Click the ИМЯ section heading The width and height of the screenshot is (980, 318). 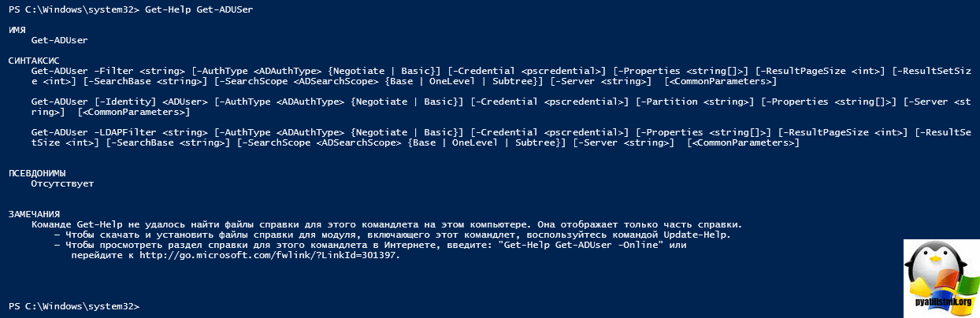(17, 29)
